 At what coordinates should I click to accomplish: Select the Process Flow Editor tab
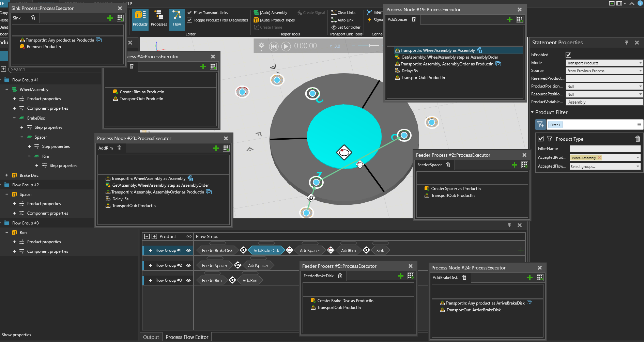187,337
